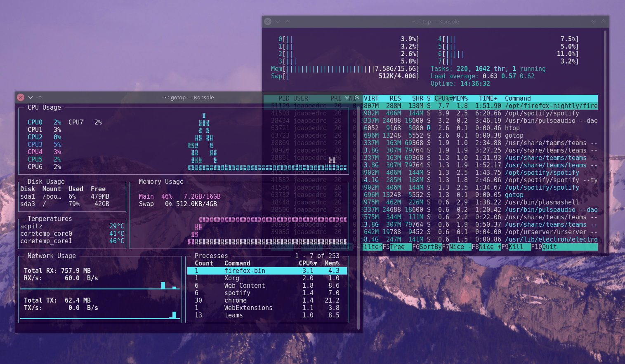Click the Tasks count line in htop
The height and width of the screenshot is (364, 625).
pyautogui.click(x=488, y=69)
